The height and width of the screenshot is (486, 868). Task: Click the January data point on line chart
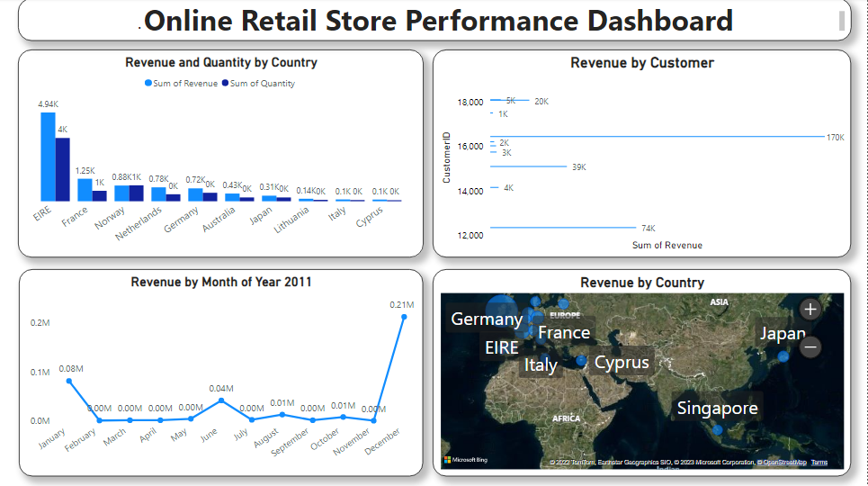[x=71, y=381]
